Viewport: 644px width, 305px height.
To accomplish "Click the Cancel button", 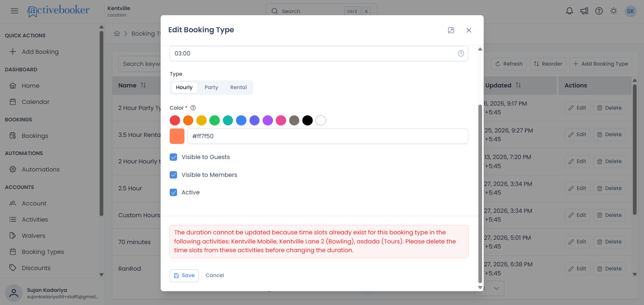I will pyautogui.click(x=215, y=275).
